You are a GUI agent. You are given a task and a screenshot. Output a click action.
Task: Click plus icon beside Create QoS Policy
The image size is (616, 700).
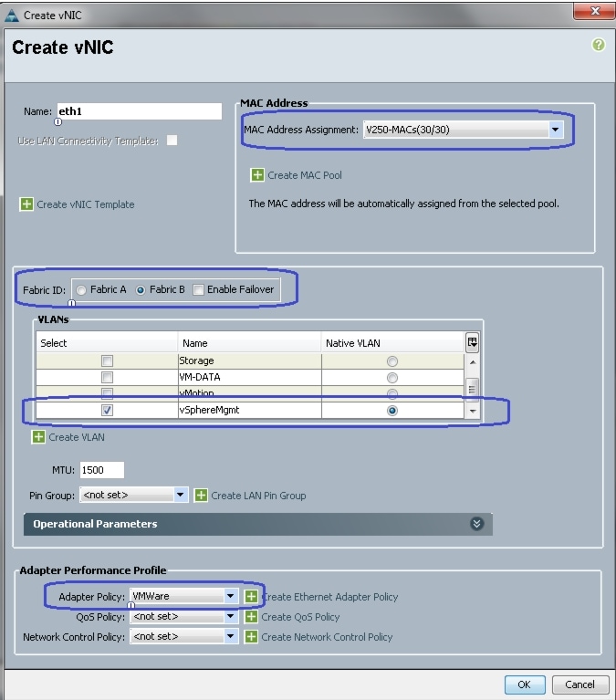(251, 617)
